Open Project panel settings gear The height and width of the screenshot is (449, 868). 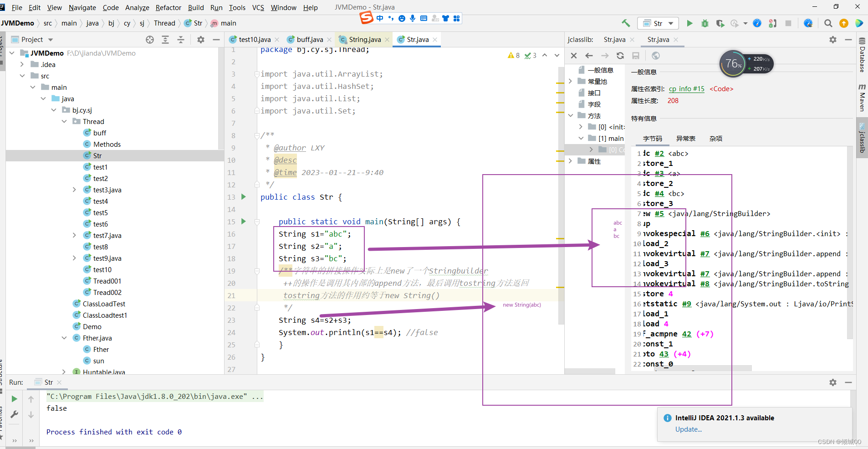click(x=201, y=40)
